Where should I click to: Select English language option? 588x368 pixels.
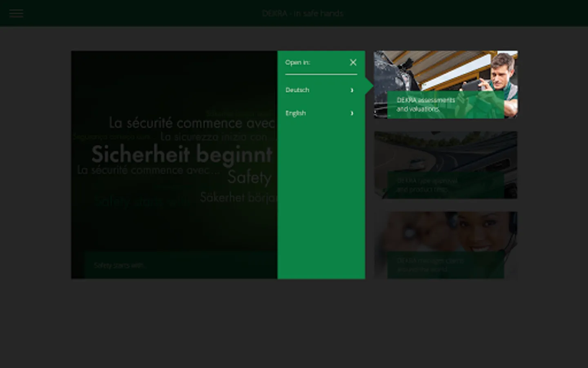[321, 113]
